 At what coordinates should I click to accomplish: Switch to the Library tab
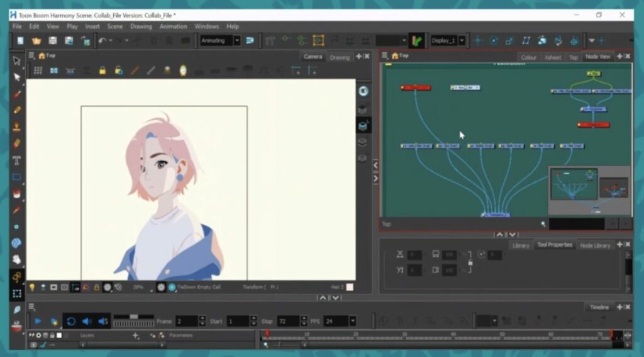point(521,245)
